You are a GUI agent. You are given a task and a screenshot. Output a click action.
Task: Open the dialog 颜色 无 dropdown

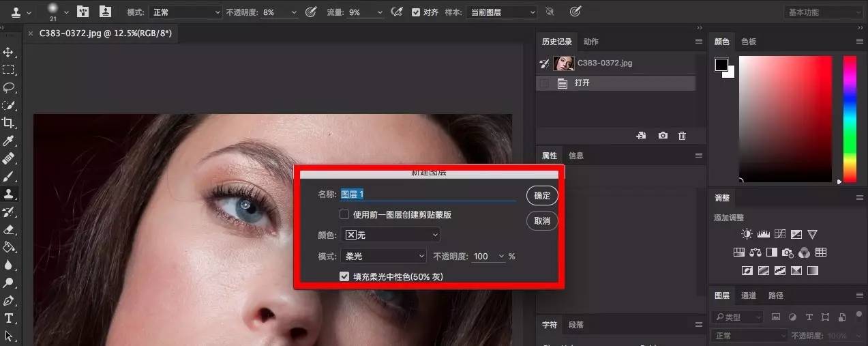click(390, 235)
